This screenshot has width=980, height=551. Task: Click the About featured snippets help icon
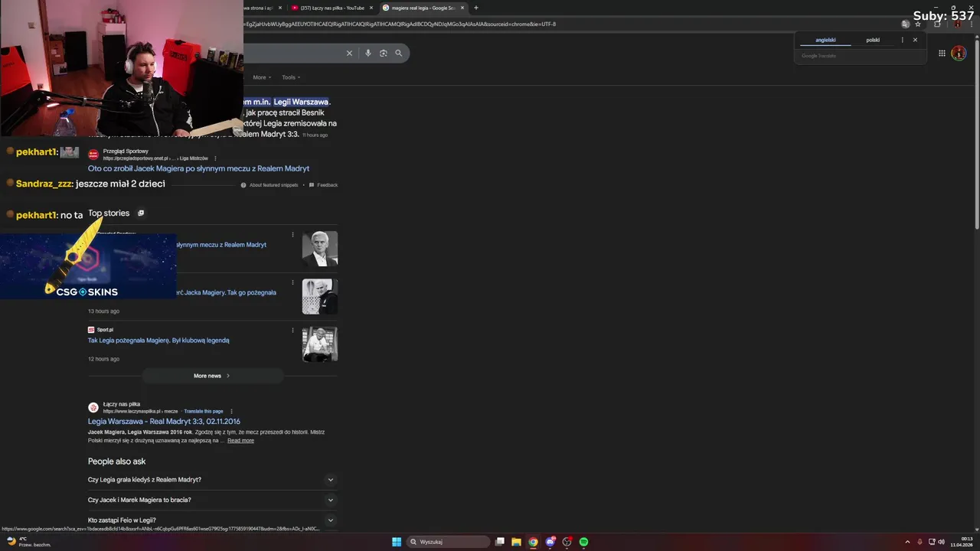point(243,185)
